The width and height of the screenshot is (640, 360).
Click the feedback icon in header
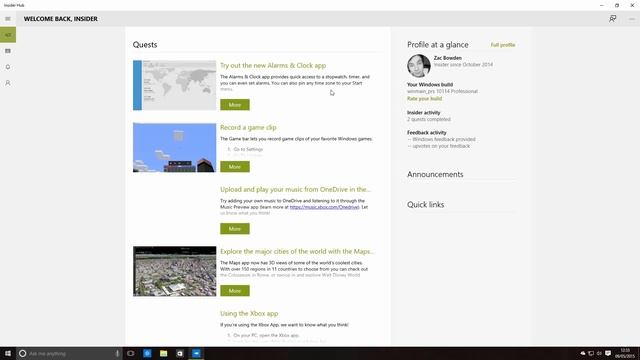click(x=613, y=19)
